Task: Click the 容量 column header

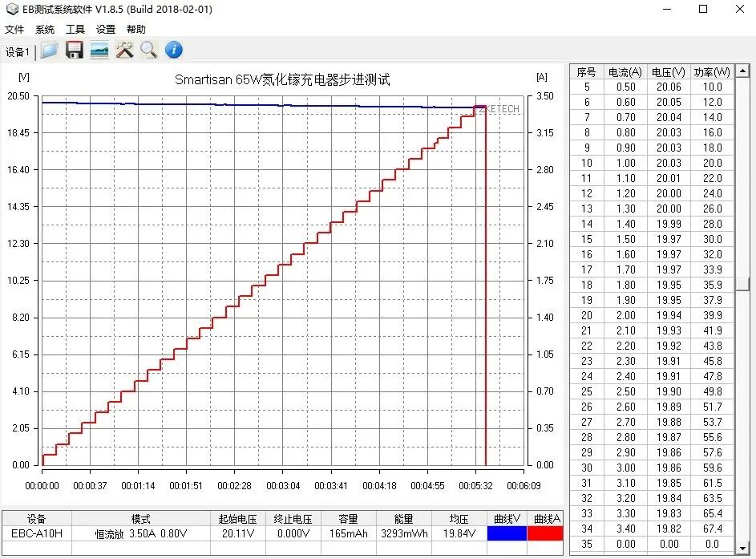Action: pyautogui.click(x=348, y=518)
